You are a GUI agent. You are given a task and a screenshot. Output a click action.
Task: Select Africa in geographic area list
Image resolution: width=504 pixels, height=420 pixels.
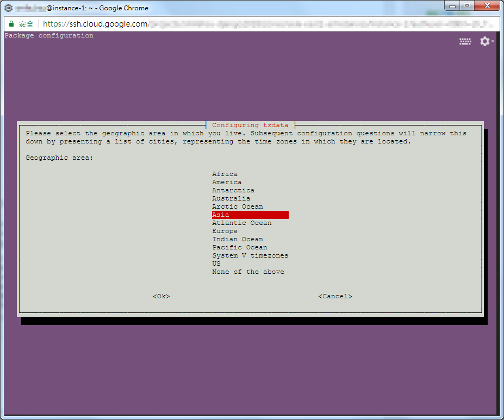[225, 174]
